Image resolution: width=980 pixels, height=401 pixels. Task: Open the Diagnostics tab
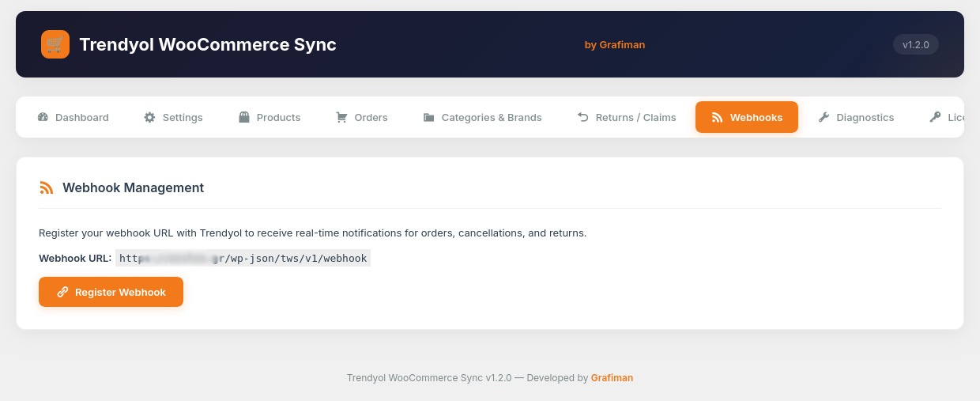[856, 117]
